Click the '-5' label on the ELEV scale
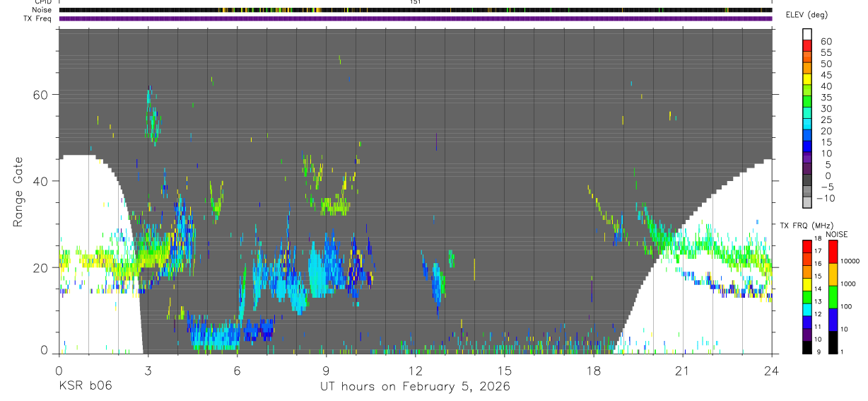Viewport: 868px width, 401px height. pos(827,187)
